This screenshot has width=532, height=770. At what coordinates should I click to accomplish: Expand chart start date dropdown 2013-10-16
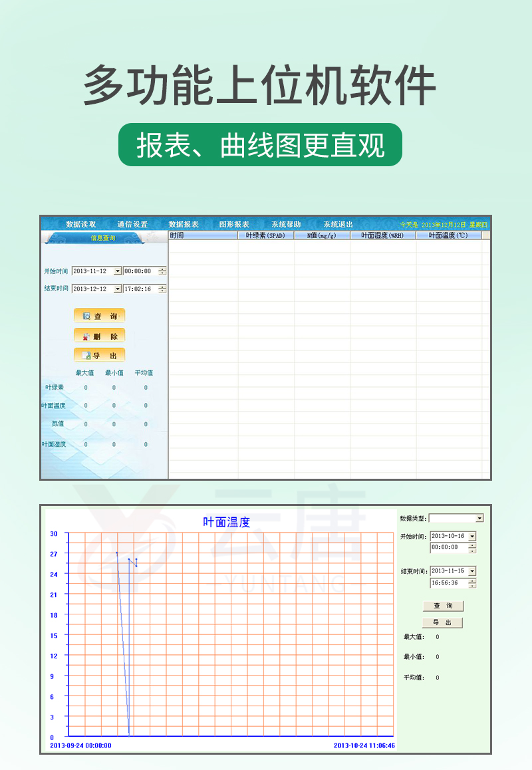coord(472,537)
